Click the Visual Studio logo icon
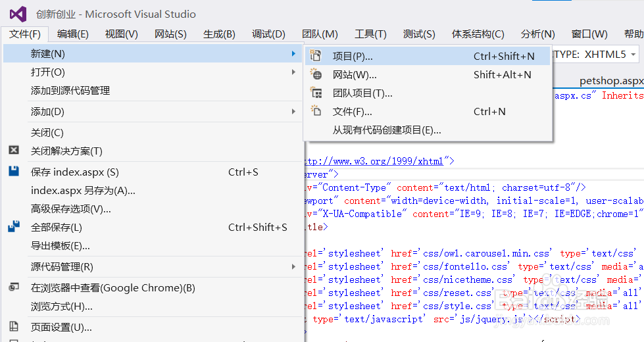The height and width of the screenshot is (342, 644). click(18, 14)
